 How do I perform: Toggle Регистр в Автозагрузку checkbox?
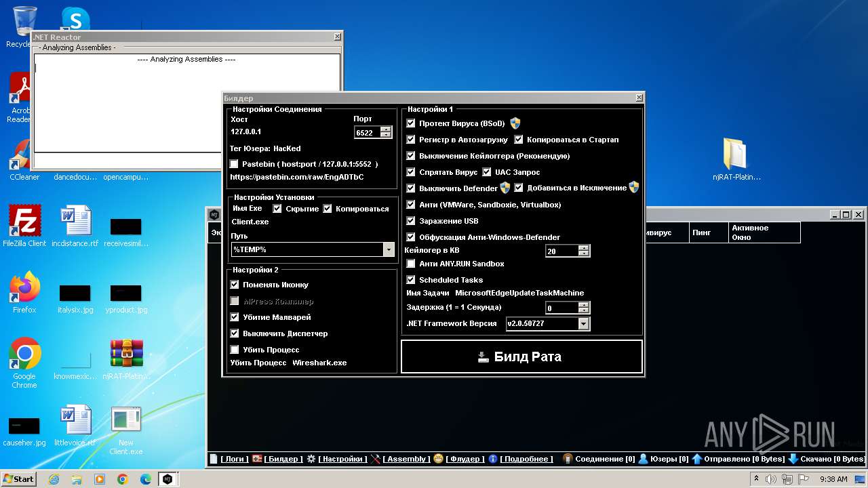(410, 140)
